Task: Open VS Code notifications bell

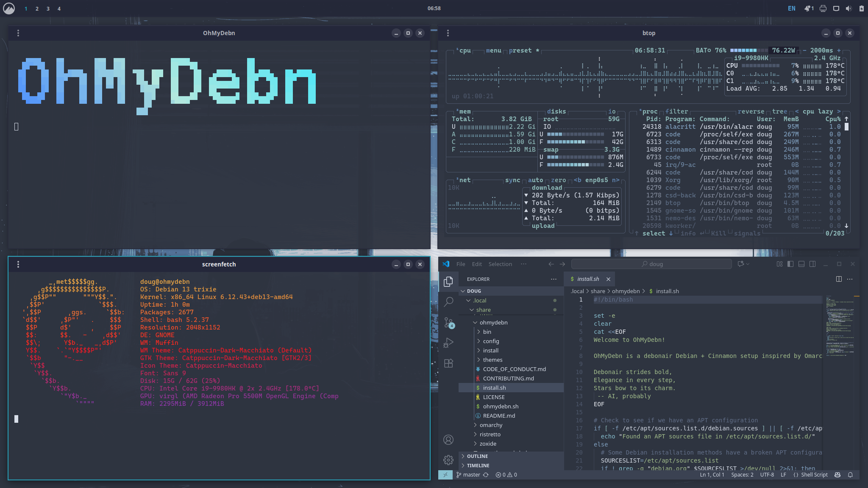Action: (850, 475)
